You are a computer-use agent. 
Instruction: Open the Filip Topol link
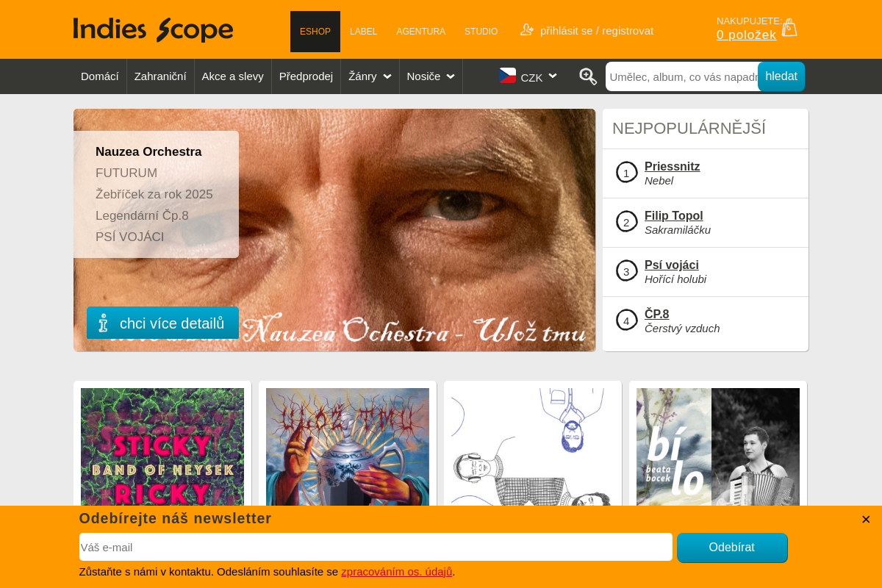click(x=674, y=215)
